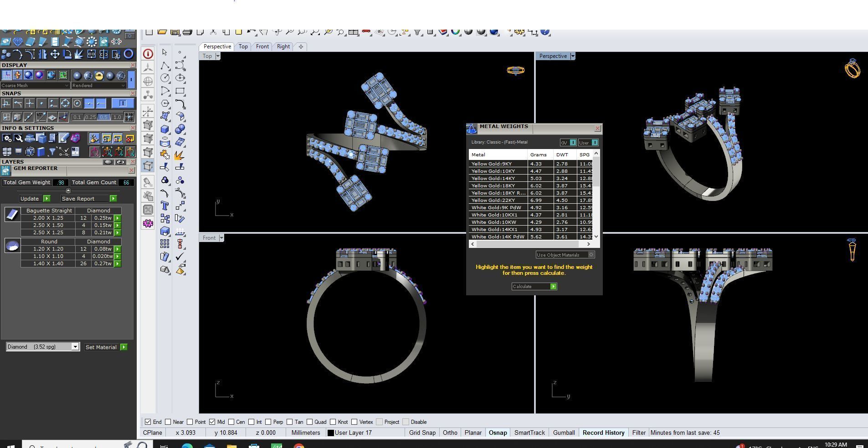Toggle Grid Snap in the status bar
868x448 pixels.
tap(422, 433)
